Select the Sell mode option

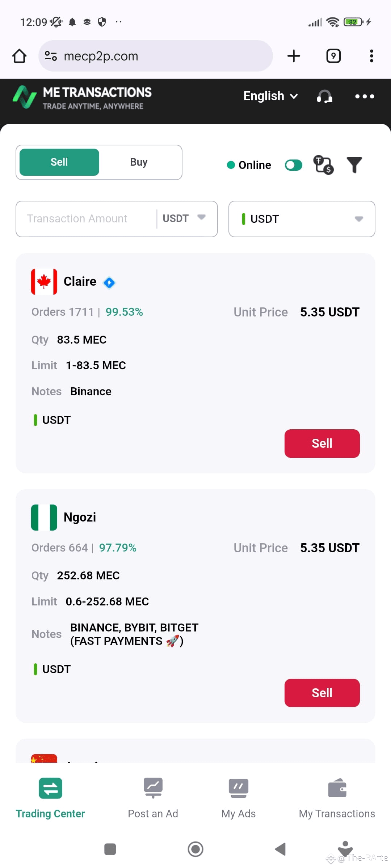(59, 162)
